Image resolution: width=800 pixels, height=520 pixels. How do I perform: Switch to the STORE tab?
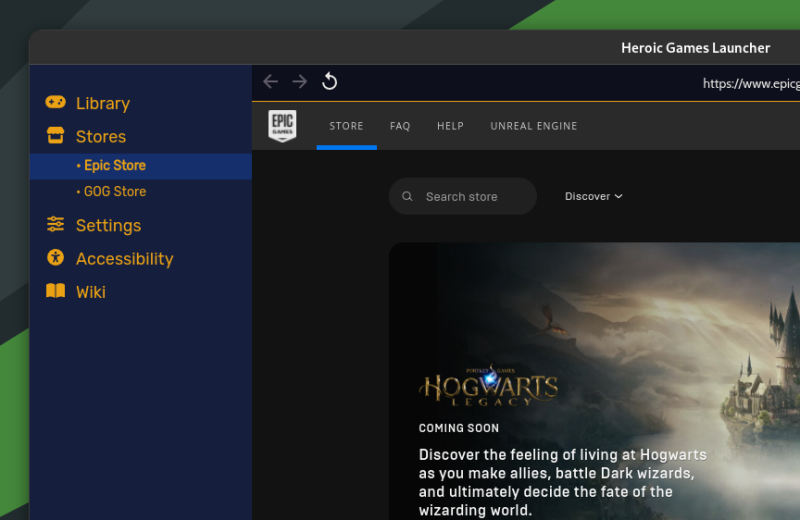click(x=346, y=126)
